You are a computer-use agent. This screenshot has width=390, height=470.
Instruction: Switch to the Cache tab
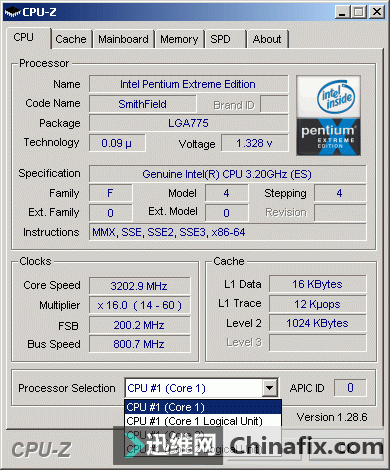pos(71,39)
